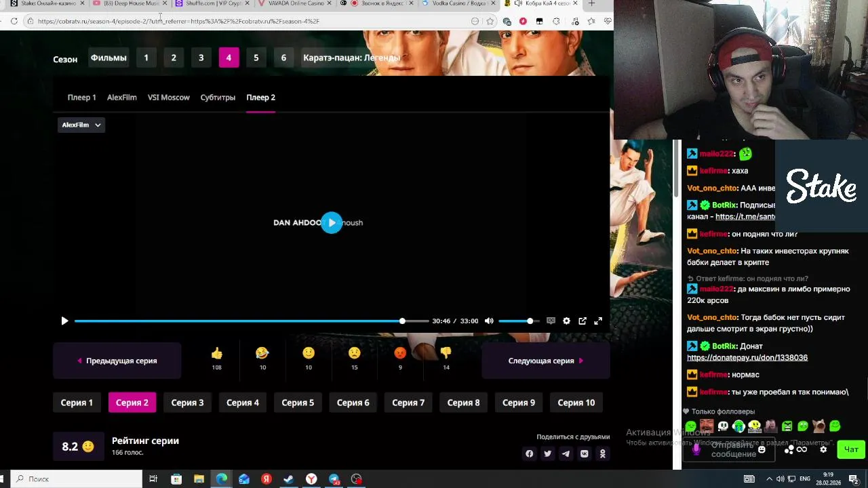Share on Odnoklassniki icon
Viewport: 868px width, 488px height.
tap(602, 453)
